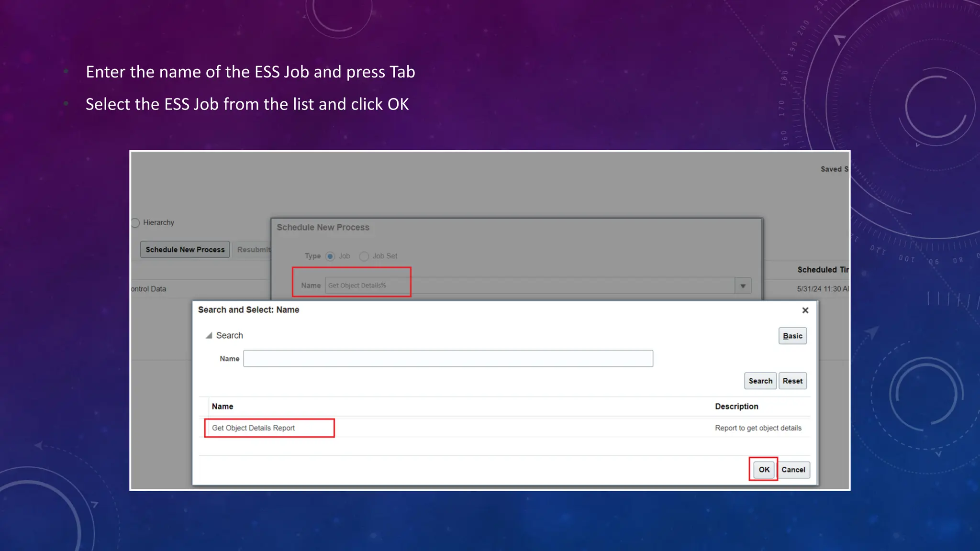Close the Search and Select dialog
The width and height of the screenshot is (980, 551).
coord(805,310)
